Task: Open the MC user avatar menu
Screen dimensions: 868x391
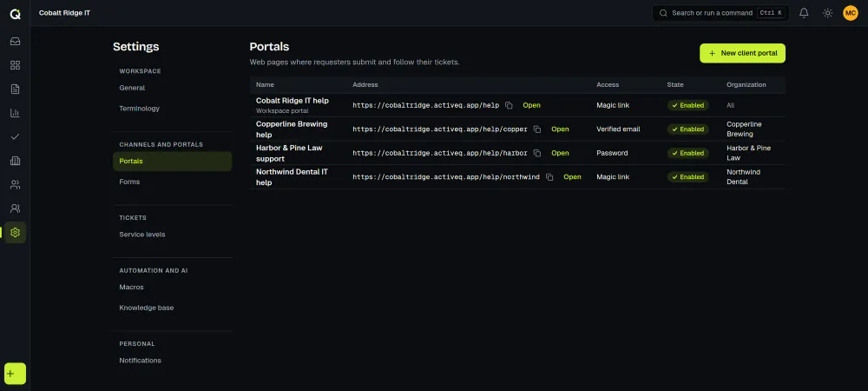Action: click(851, 13)
